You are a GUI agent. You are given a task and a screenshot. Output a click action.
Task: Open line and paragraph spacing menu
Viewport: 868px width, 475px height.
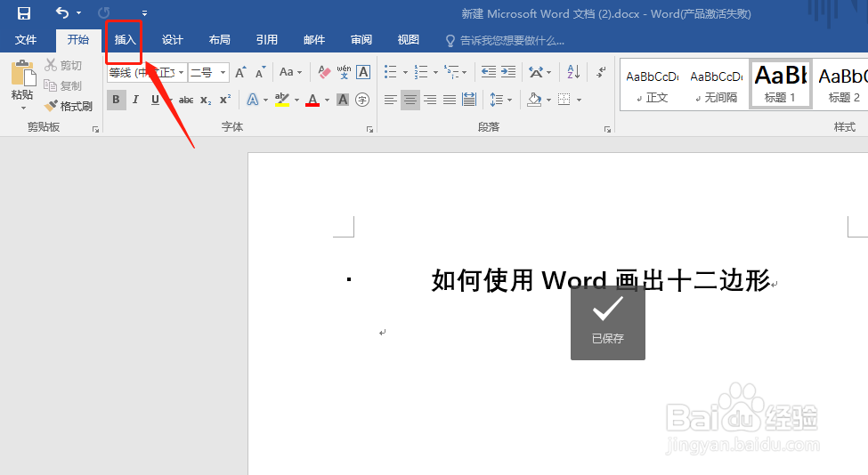(x=500, y=100)
